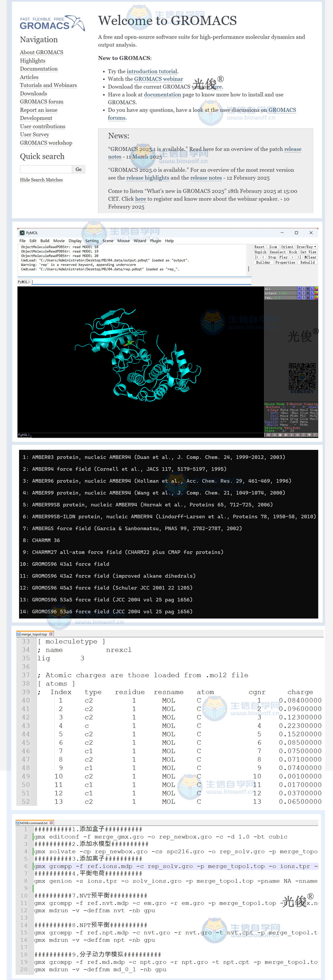Screen dimensions: 333x980
Task: Click the Unpick button in PyMOL
Action: coord(260,252)
